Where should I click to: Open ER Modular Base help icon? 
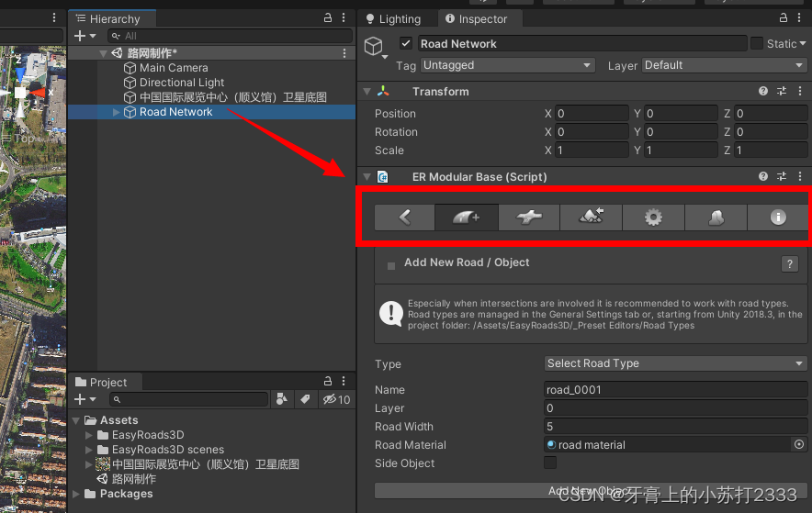coord(762,176)
